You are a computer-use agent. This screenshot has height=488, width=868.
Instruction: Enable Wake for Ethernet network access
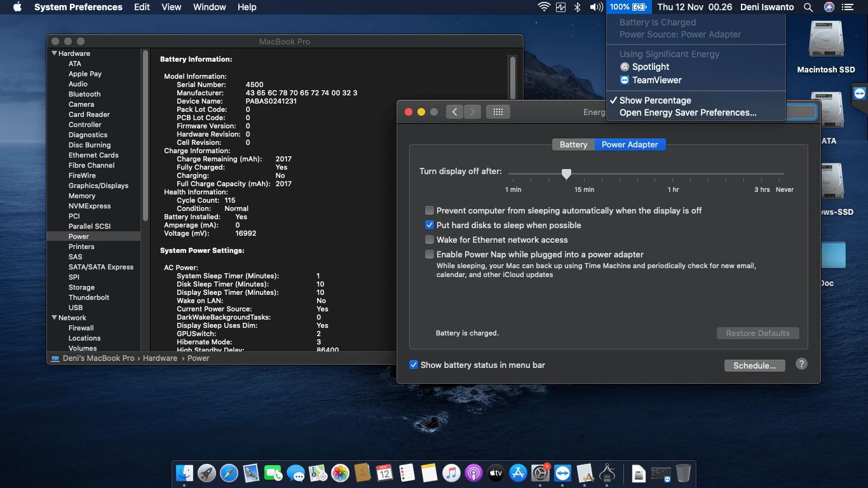pyautogui.click(x=430, y=240)
